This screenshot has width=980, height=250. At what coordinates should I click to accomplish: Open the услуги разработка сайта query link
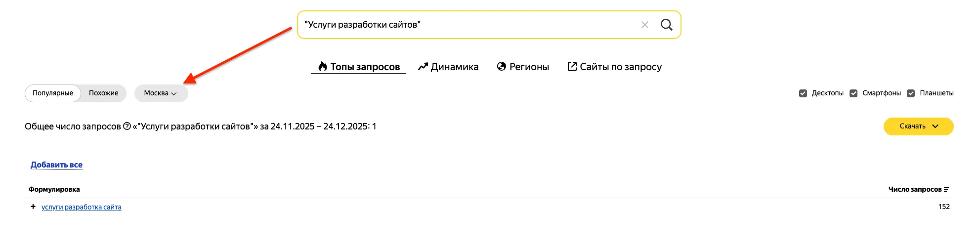[82, 207]
